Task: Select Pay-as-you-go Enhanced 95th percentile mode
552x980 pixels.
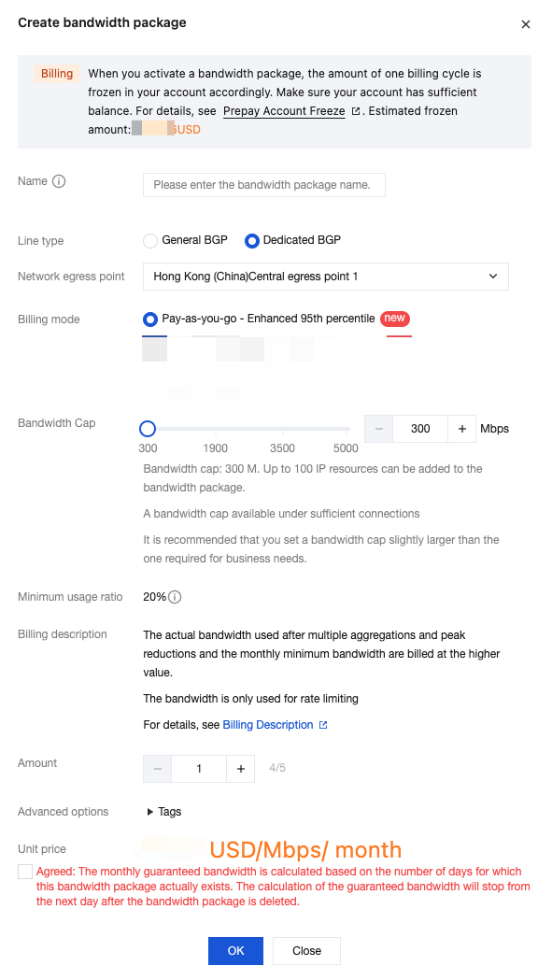Action: point(150,320)
